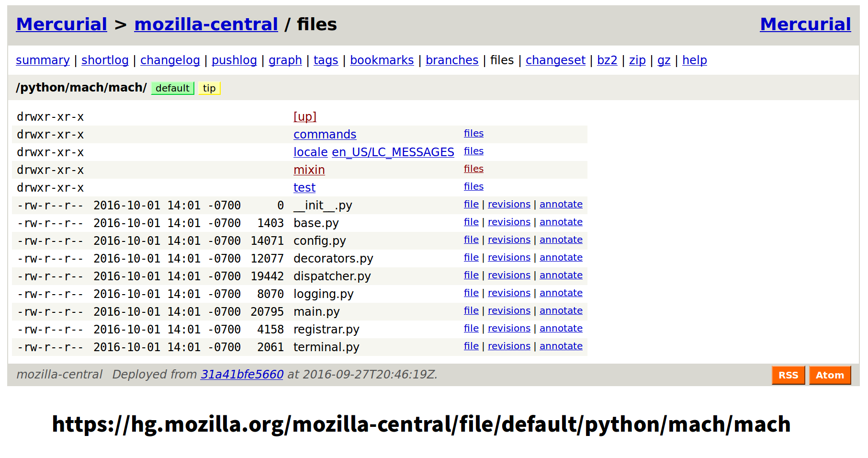
Task: Open the branches list
Action: point(452,60)
